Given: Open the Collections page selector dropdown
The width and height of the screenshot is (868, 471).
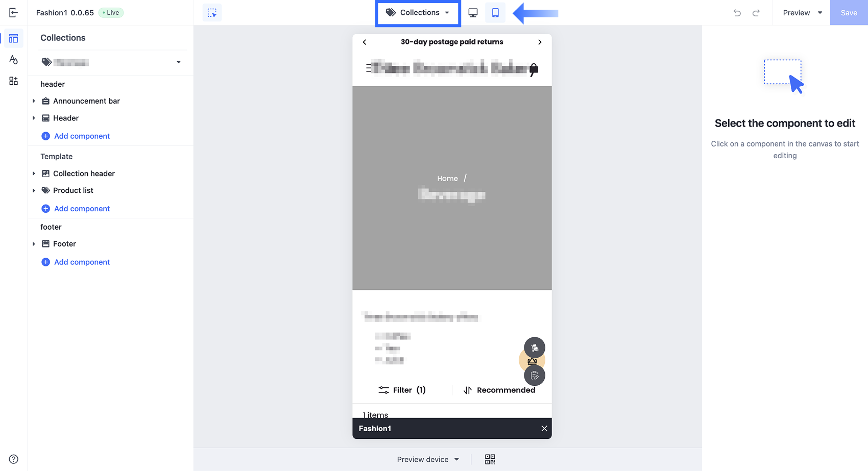Looking at the screenshot, I should point(418,13).
